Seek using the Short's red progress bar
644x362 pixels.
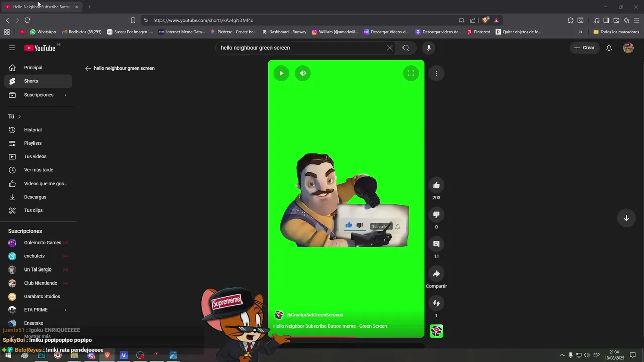pyautogui.click(x=346, y=337)
